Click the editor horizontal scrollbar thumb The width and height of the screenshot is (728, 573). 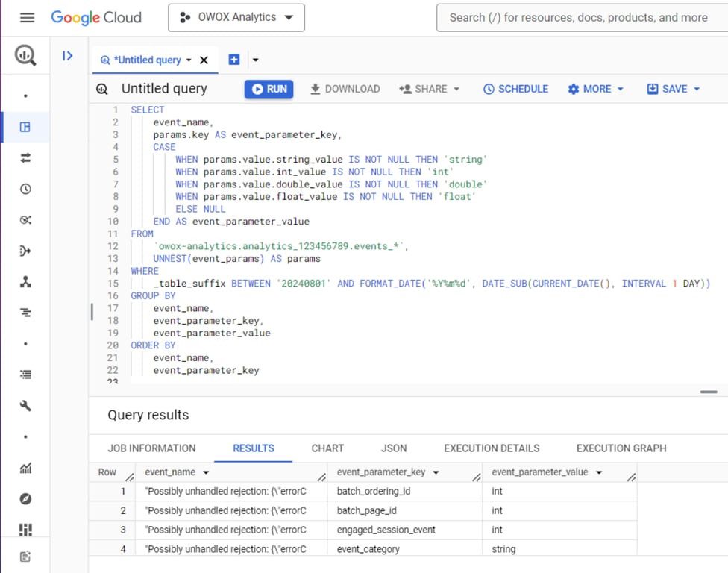(709, 392)
